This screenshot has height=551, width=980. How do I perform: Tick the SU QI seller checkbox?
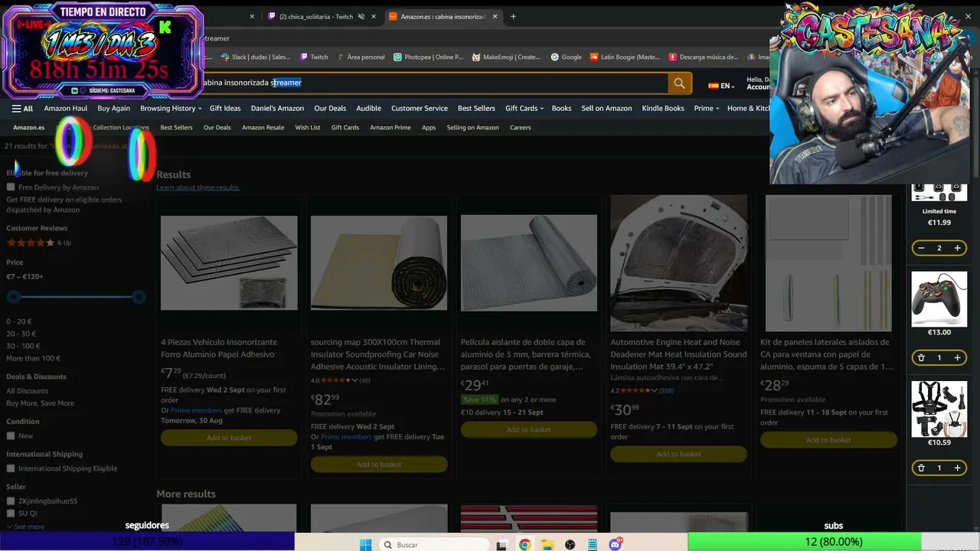click(x=11, y=514)
